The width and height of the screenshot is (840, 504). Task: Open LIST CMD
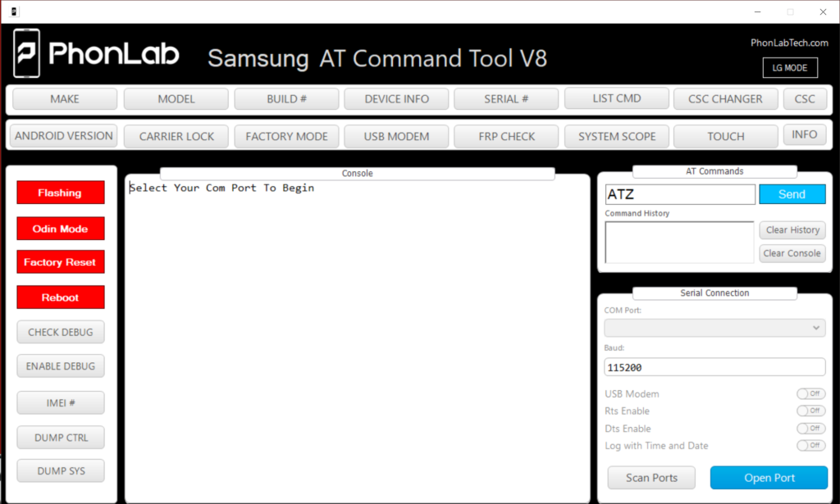point(617,98)
